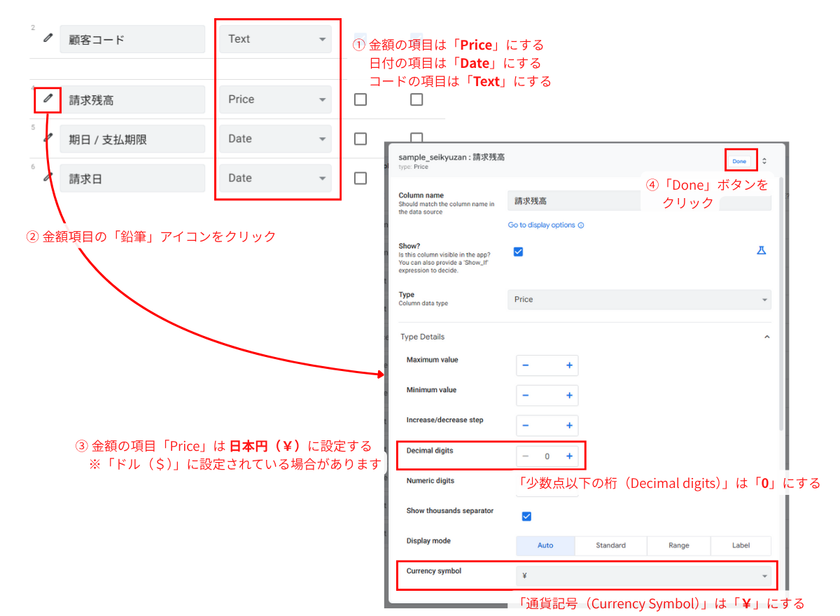Open the flask expression editor beside Show?
The image size is (840, 616).
click(762, 250)
